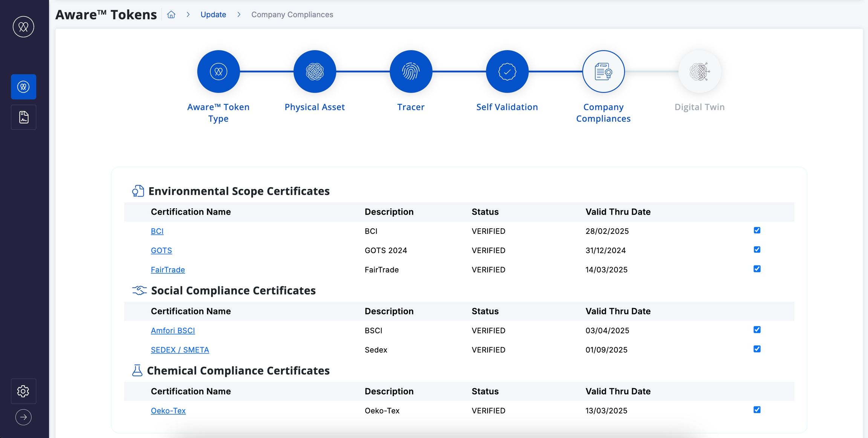
Task: Uncheck the BCI certificate checkbox
Action: coord(757,230)
